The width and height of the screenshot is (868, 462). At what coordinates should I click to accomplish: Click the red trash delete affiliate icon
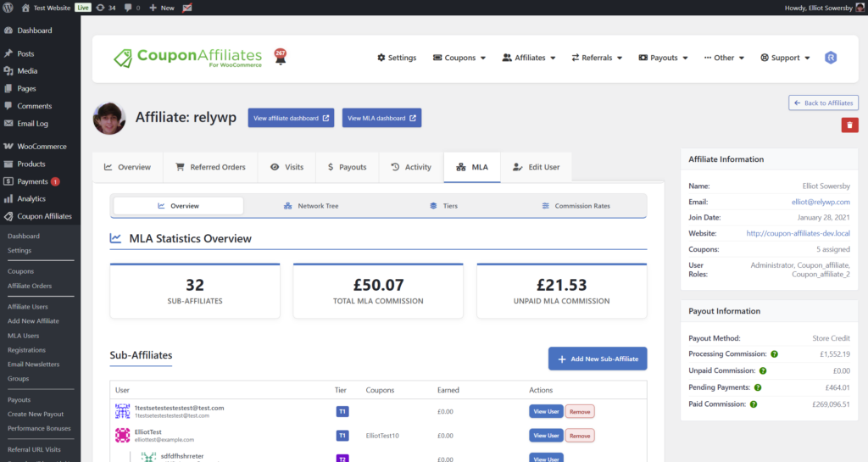click(x=849, y=125)
